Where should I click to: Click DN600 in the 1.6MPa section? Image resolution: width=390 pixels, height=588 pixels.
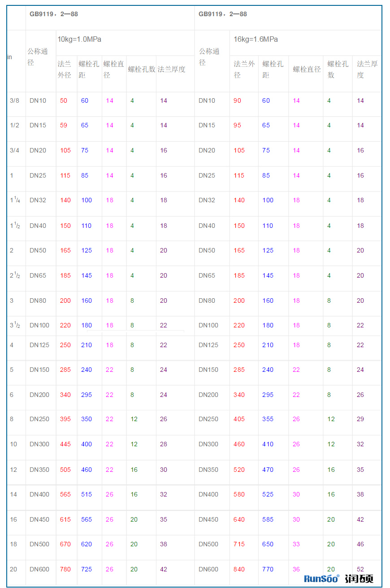click(208, 569)
